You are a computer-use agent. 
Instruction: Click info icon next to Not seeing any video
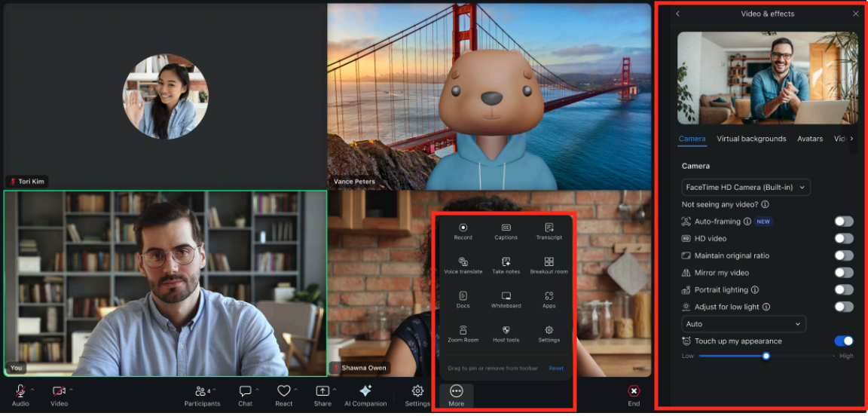(765, 204)
